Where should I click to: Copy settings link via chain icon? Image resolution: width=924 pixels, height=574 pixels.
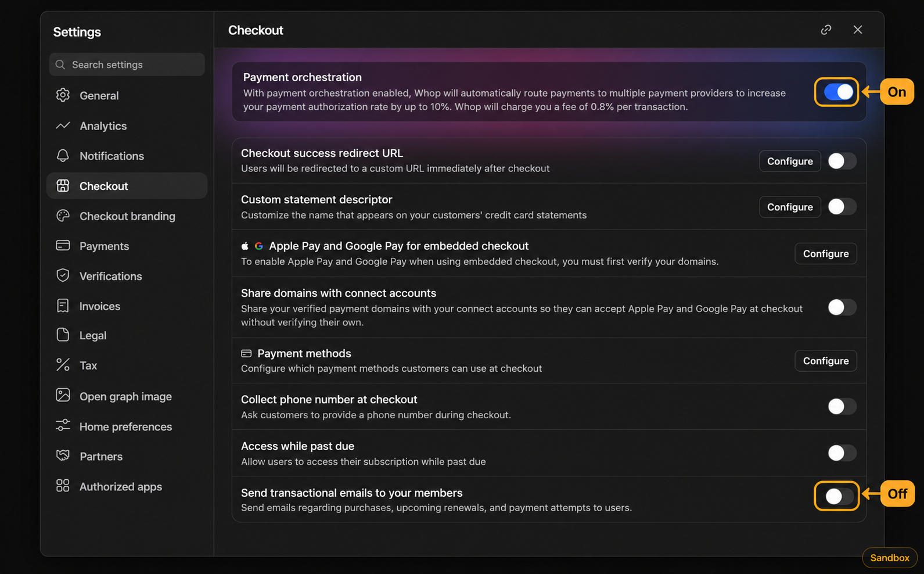(x=826, y=30)
